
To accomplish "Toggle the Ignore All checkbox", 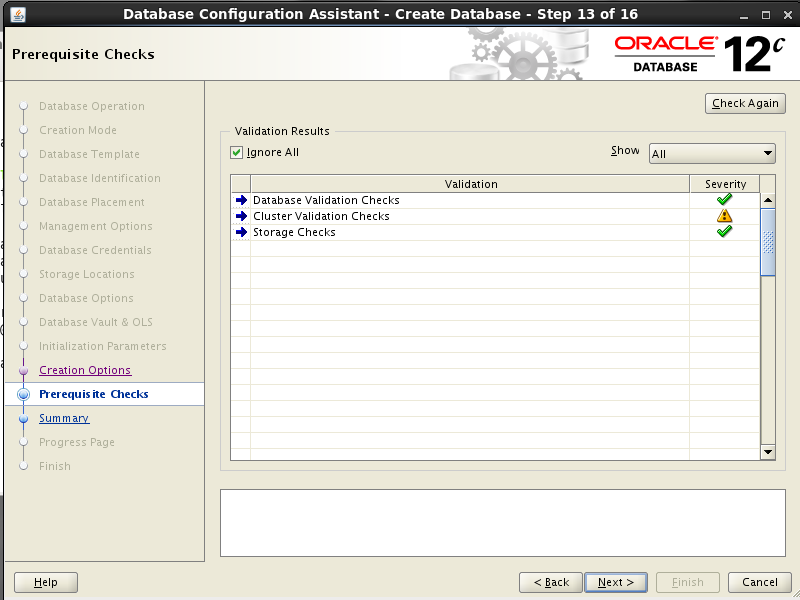I will coord(236,152).
